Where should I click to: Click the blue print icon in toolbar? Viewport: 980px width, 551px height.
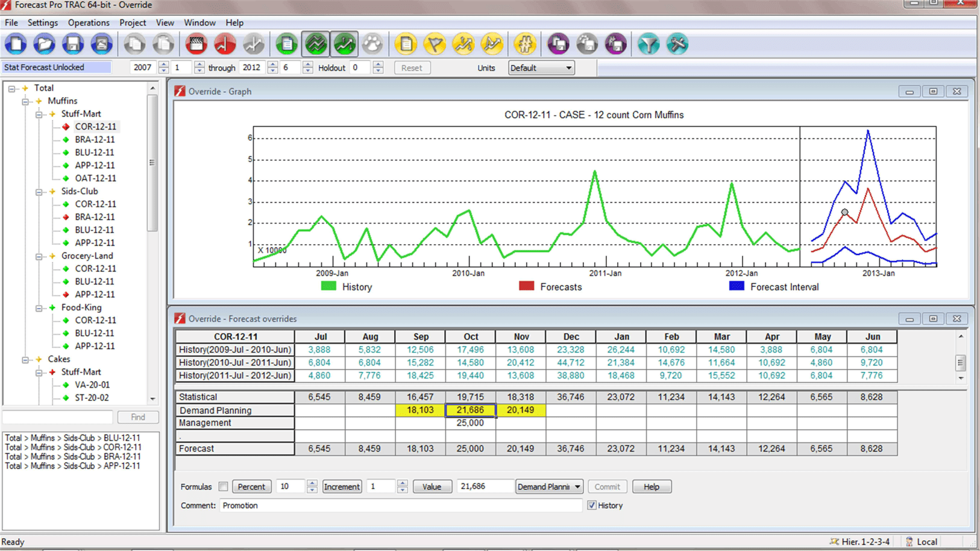101,44
